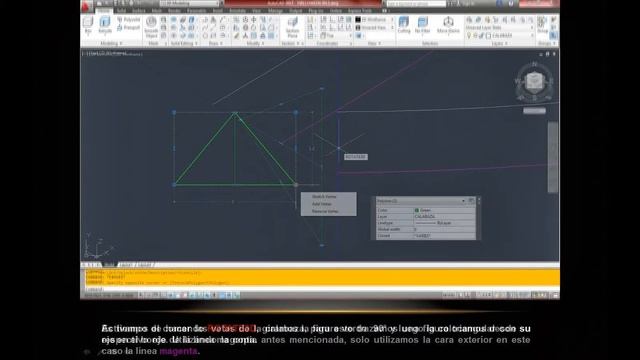Click the ViewCube in the viewport
The width and height of the screenshot is (640, 360).
coord(534,81)
